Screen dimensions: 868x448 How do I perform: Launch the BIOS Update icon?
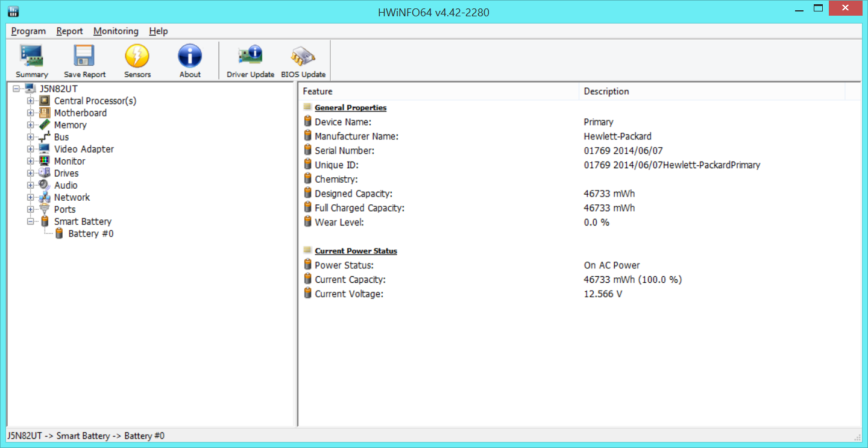click(303, 55)
